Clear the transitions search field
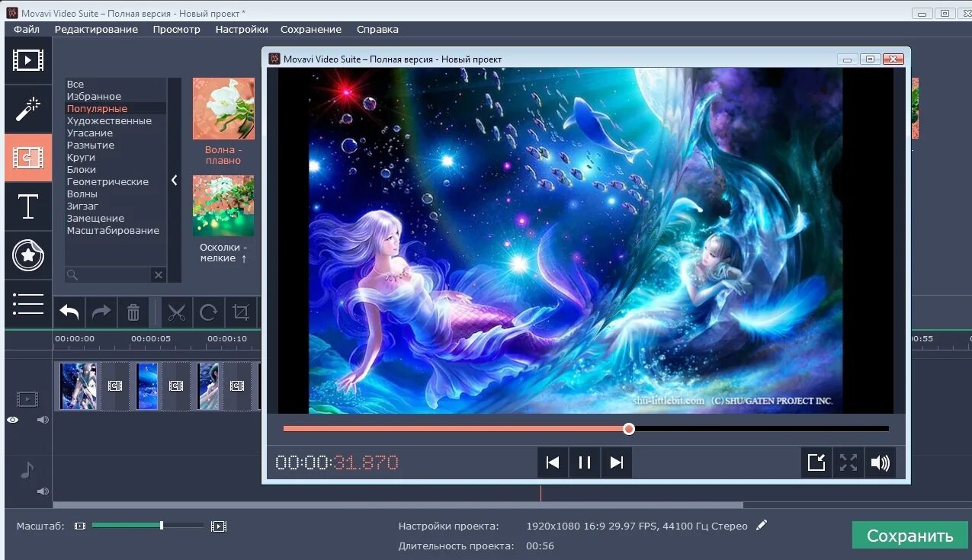972x560 pixels. click(x=158, y=275)
